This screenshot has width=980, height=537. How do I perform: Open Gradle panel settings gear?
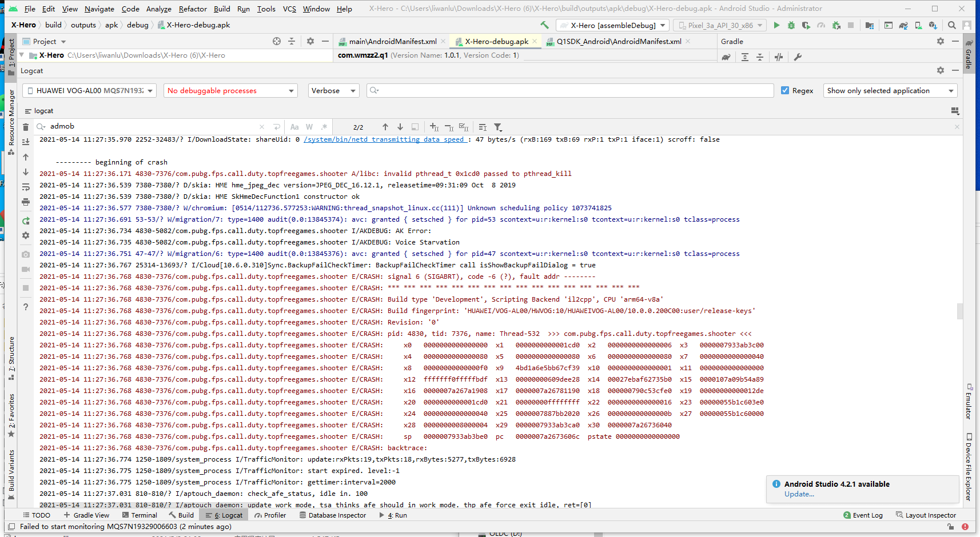point(941,41)
